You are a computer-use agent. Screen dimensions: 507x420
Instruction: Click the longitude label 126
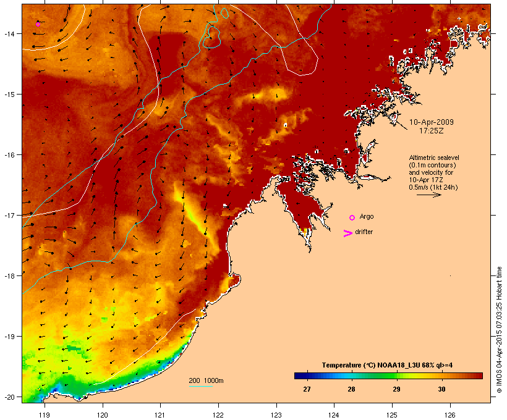pos(450,415)
